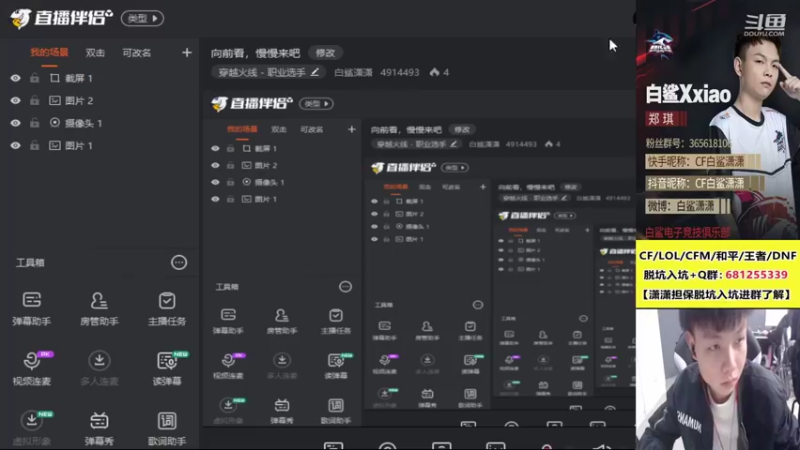Click the main 工具箱 more-options circle icon
The height and width of the screenshot is (450, 800).
point(179,262)
